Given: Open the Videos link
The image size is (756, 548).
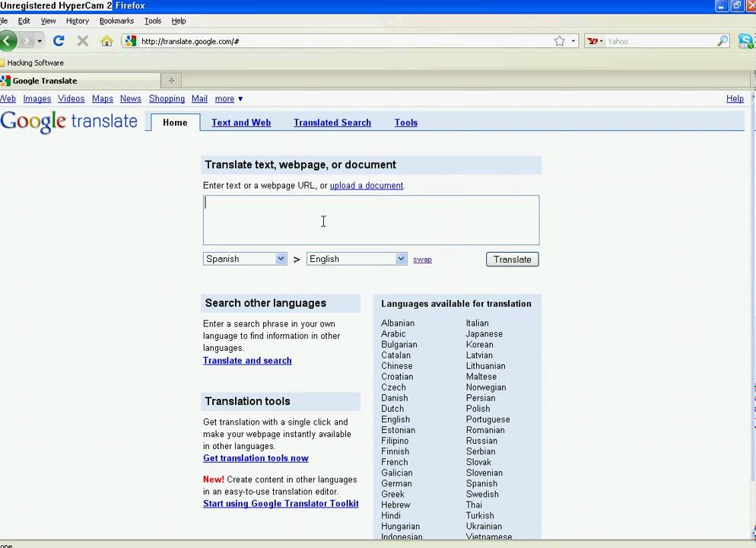Looking at the screenshot, I should [x=71, y=98].
